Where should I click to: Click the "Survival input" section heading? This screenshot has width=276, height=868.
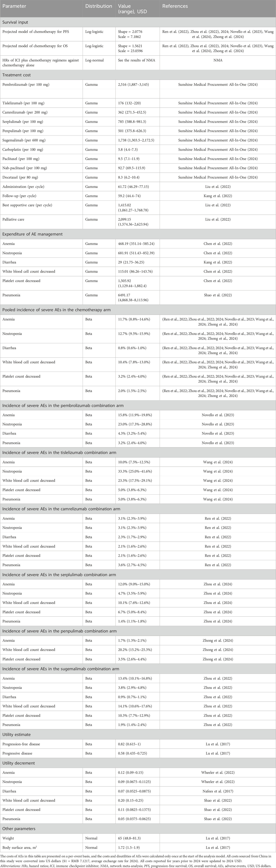[15, 22]
